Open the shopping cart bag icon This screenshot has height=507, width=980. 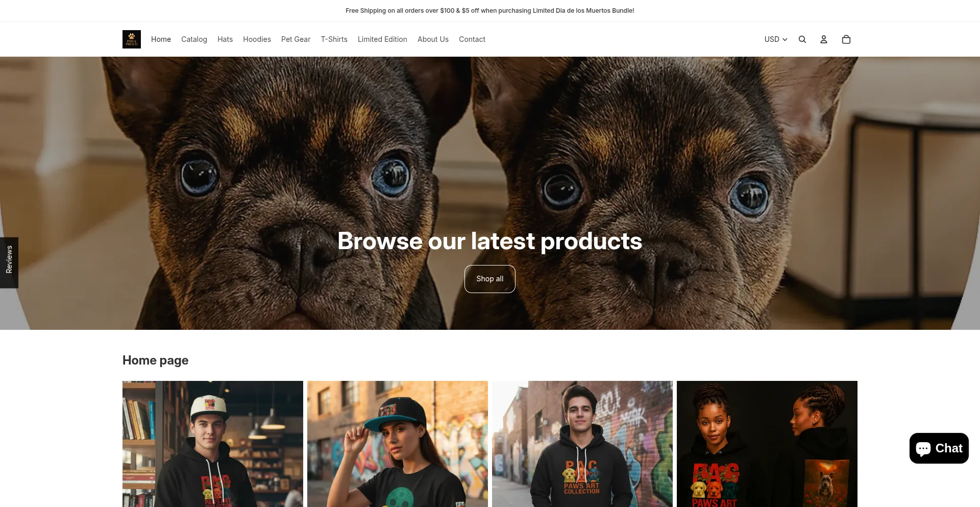846,39
